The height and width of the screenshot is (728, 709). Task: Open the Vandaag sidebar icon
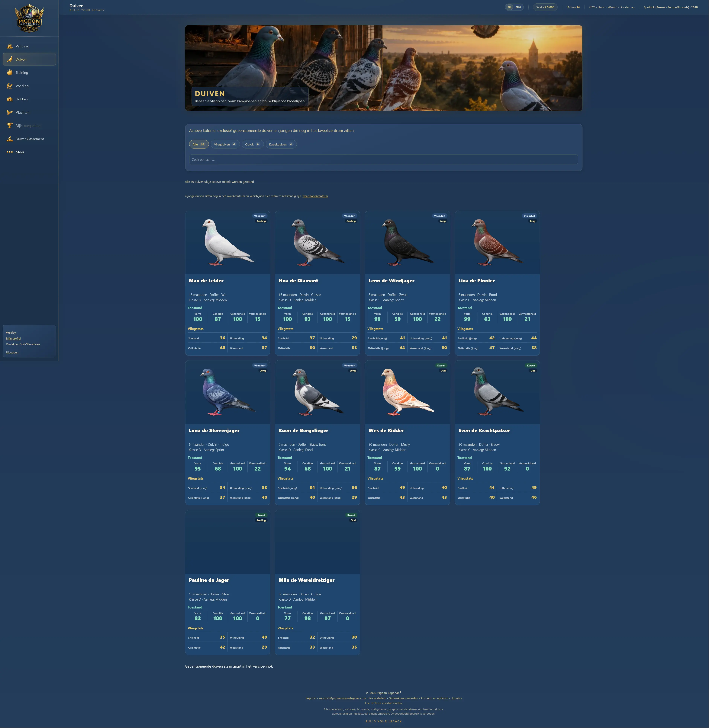tap(10, 46)
